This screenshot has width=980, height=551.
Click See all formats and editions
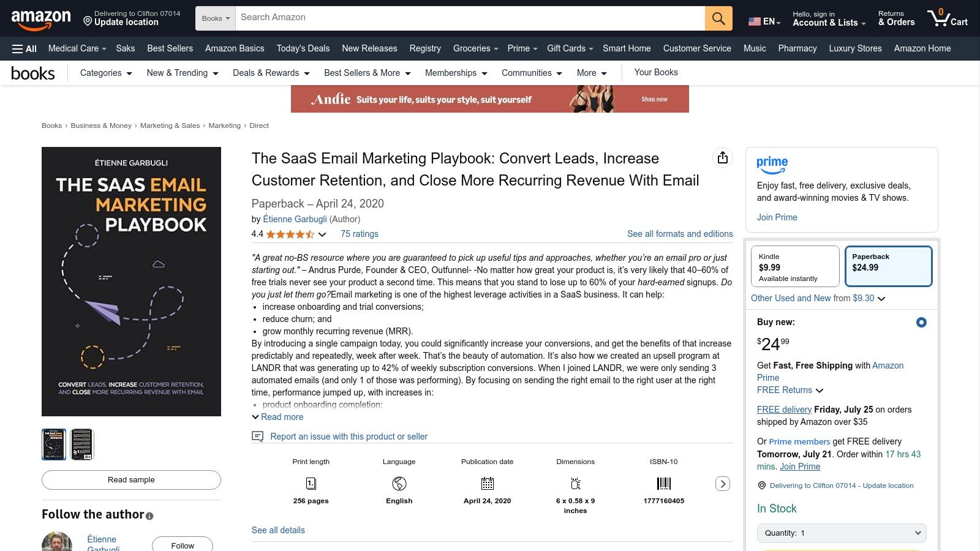(x=680, y=234)
